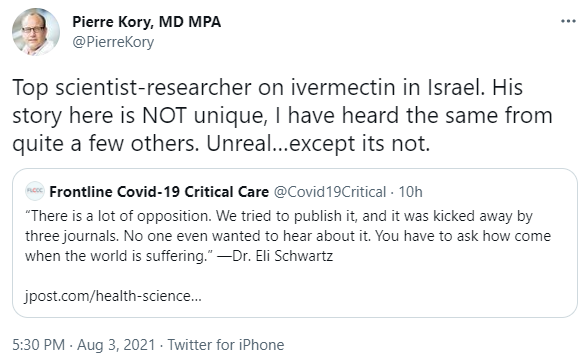This screenshot has width=584, height=364.
Task: Click the FLCCC avatar in quoted tweet
Action: 35,191
